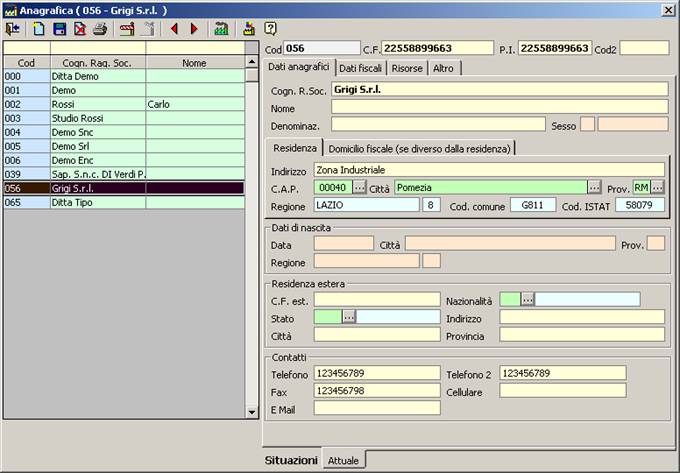680x473 pixels.
Task: Click the Cogn. Rag. Soc. column header
Action: [97, 62]
